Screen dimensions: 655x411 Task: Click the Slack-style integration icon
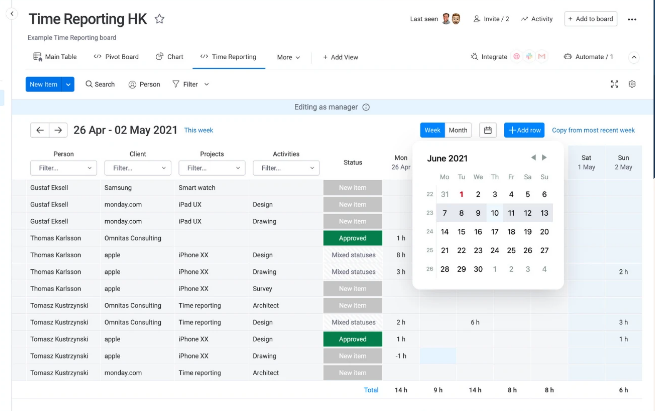(529, 56)
